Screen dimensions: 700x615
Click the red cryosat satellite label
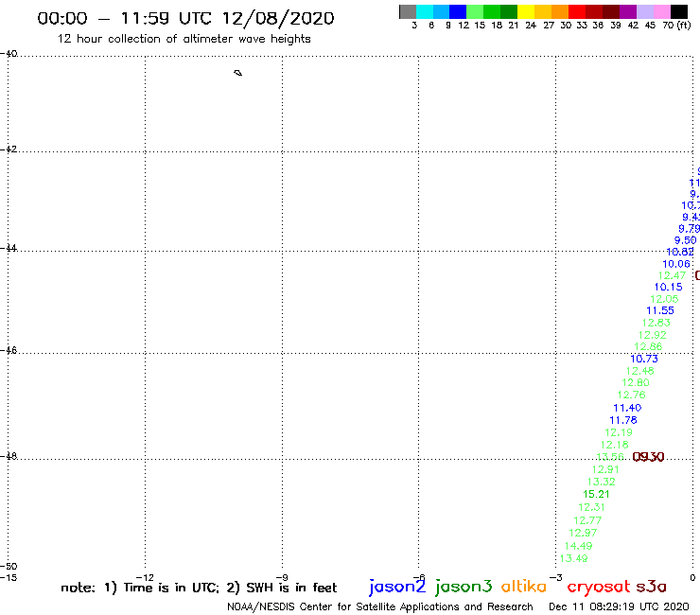click(x=598, y=587)
